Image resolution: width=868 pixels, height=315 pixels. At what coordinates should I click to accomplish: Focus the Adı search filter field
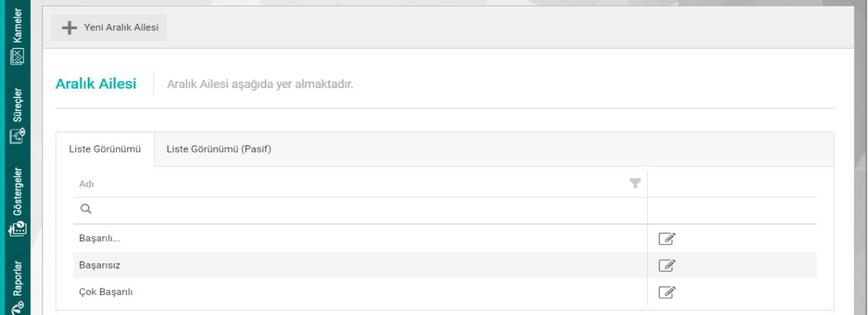click(358, 210)
